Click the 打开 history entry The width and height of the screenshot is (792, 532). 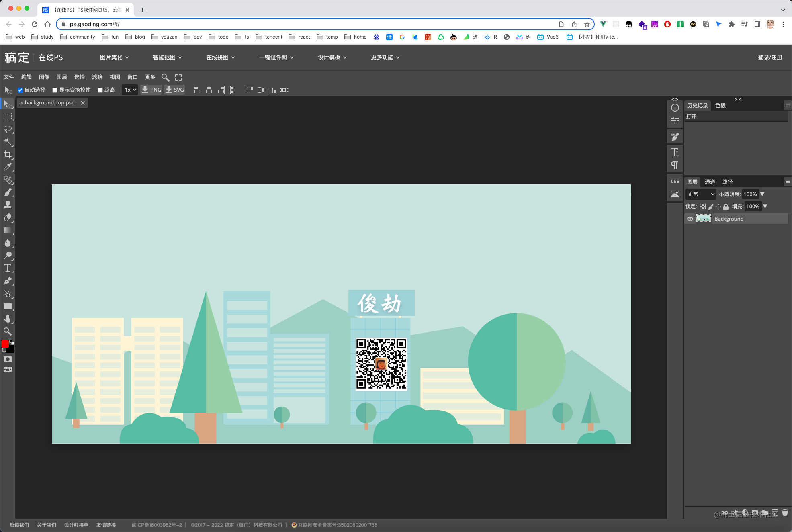tap(736, 117)
